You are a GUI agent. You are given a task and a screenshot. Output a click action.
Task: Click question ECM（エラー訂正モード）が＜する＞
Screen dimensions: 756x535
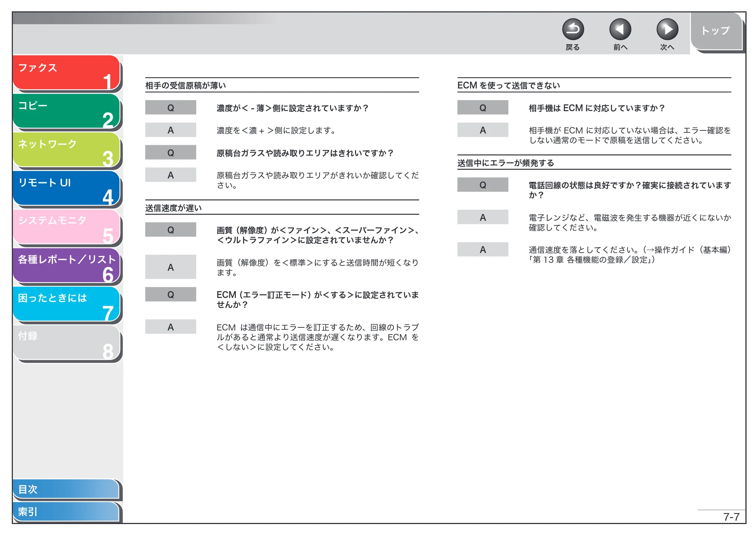click(318, 299)
